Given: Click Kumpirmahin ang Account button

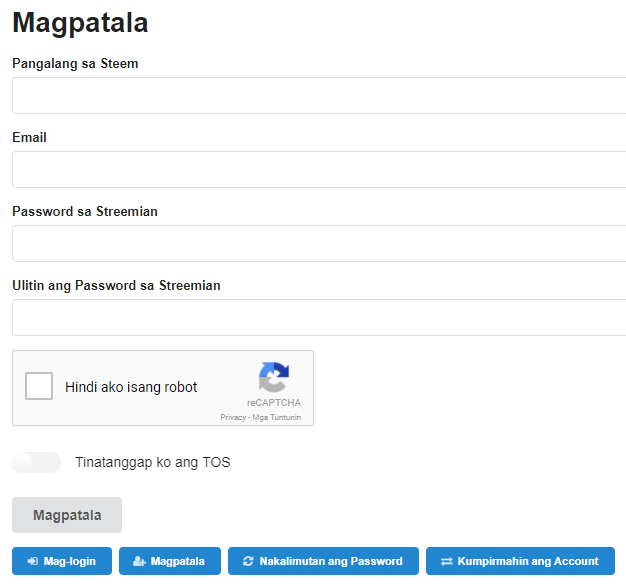Looking at the screenshot, I should click(520, 561).
